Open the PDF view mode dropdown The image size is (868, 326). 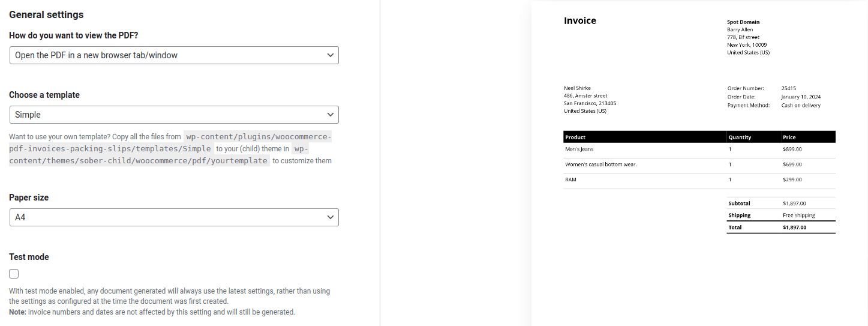pos(174,55)
